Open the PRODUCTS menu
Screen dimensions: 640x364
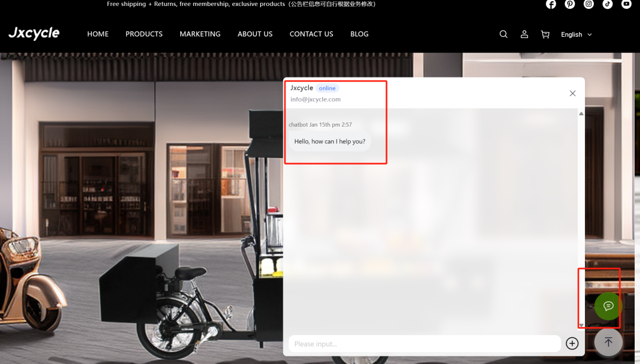pyautogui.click(x=143, y=34)
